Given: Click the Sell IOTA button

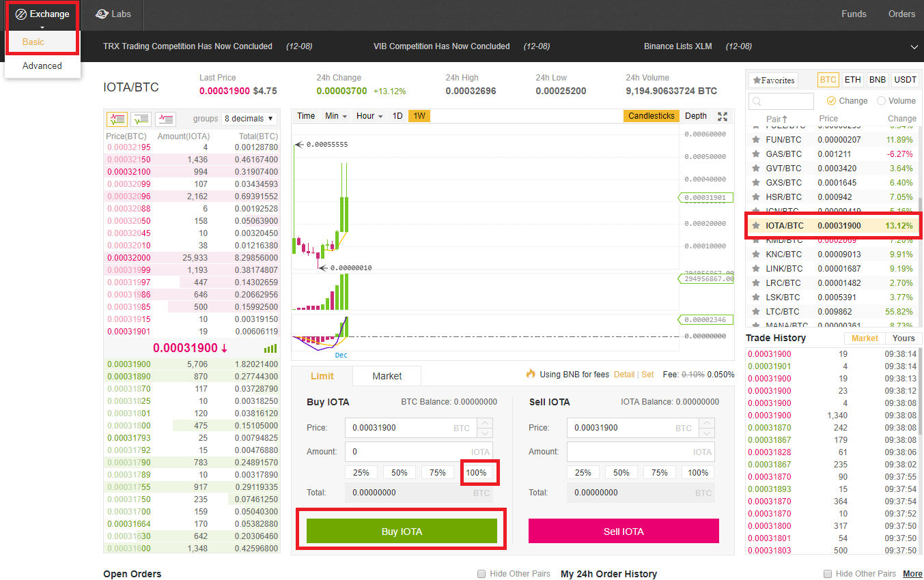Looking at the screenshot, I should coord(624,531).
